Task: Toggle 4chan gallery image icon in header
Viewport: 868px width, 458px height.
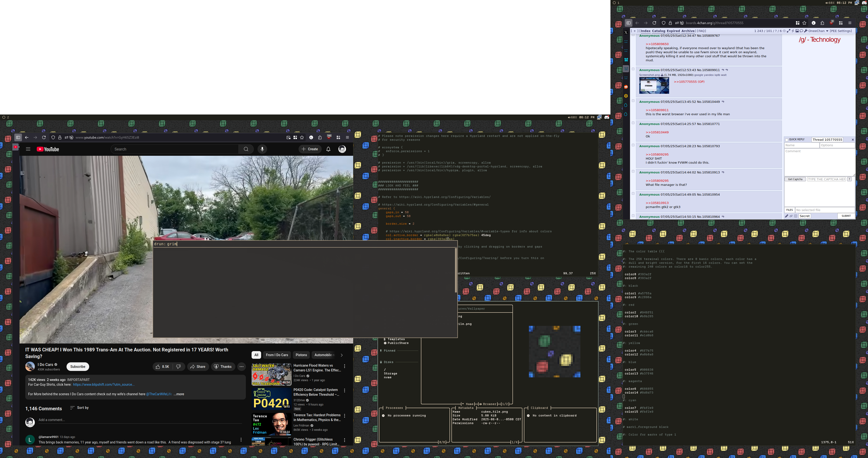Action: [x=797, y=31]
